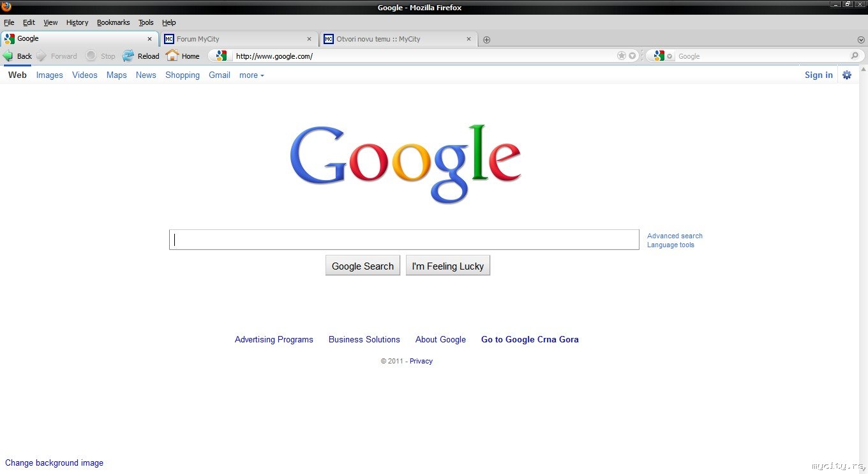Switch to the Forum MyCity tab
This screenshot has height=474, width=868.
coord(239,39)
